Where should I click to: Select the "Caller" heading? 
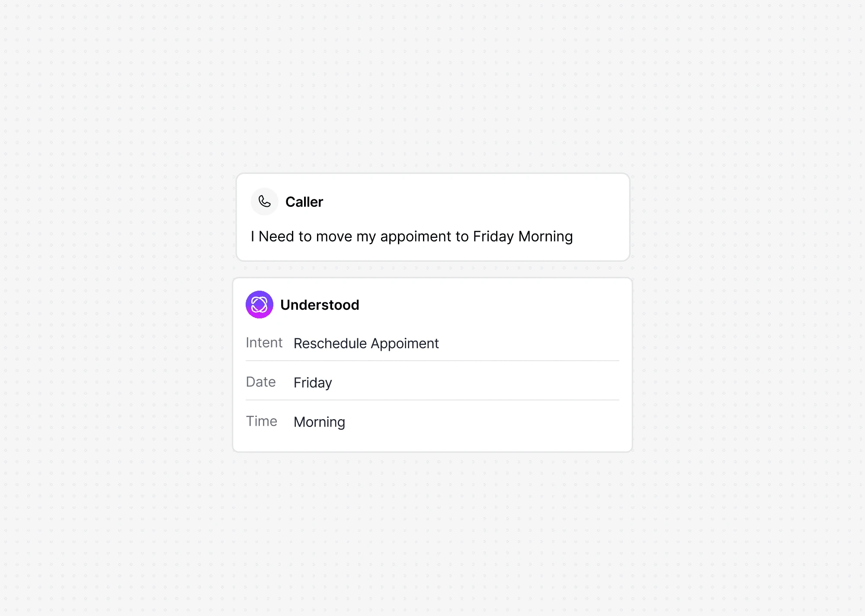tap(304, 202)
